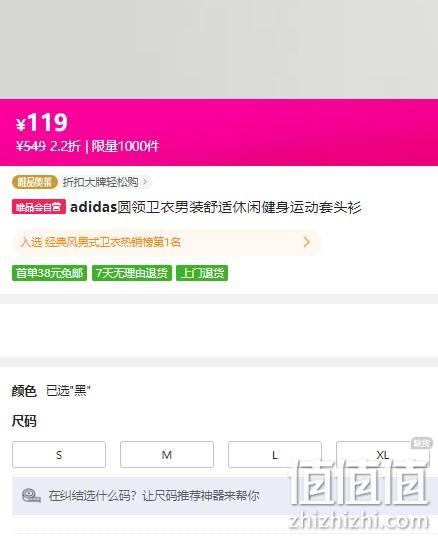Click the 7天无理由退货 tag
Image resolution: width=438 pixels, height=538 pixels.
pos(132,273)
